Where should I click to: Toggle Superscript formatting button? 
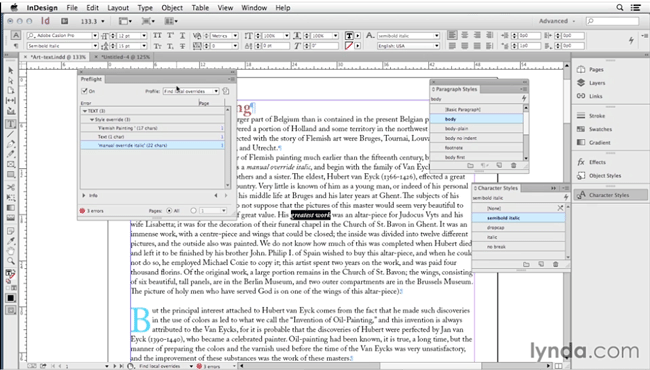coord(170,36)
